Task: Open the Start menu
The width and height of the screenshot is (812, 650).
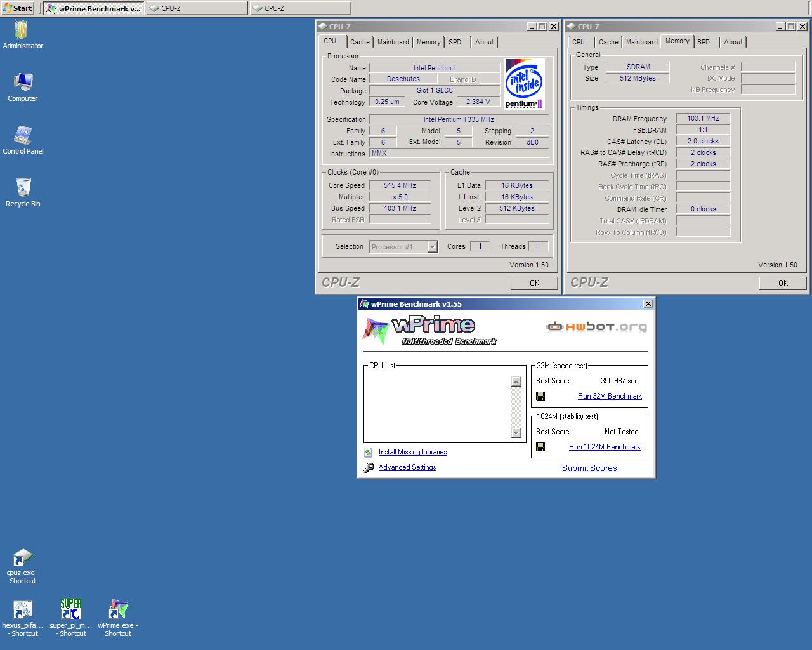Action: point(18,8)
